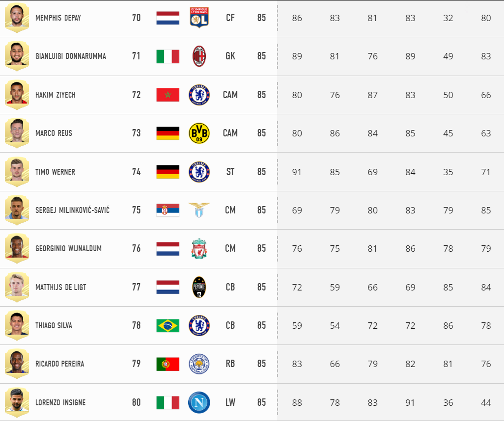The width and height of the screenshot is (504, 421).
Task: Open Memphis Depay player name link
Action: point(58,18)
